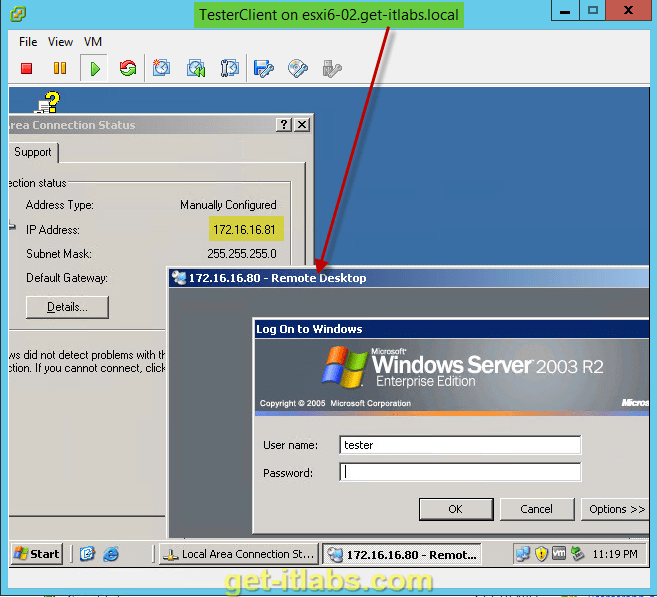Open the Snapshot Manager icon
The width and height of the screenshot is (657, 597).
coord(230,68)
